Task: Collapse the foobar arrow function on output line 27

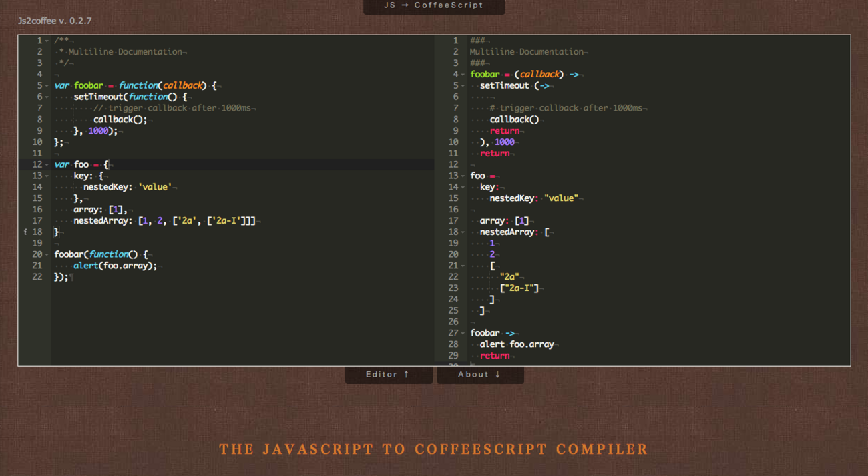Action: click(x=463, y=332)
